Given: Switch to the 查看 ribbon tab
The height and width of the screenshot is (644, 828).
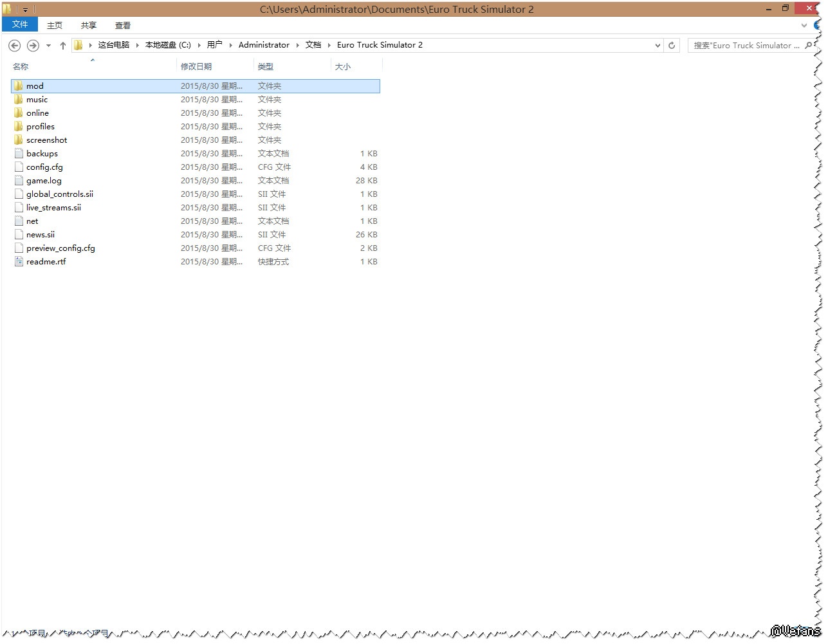Looking at the screenshot, I should point(122,26).
